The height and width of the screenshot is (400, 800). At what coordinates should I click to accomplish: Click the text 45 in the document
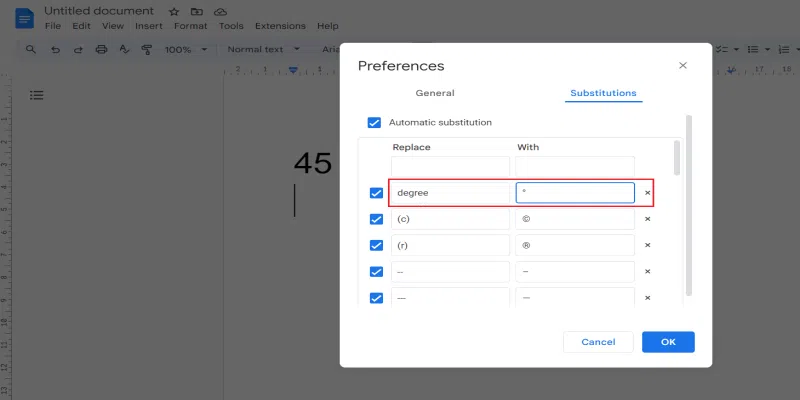click(x=313, y=163)
